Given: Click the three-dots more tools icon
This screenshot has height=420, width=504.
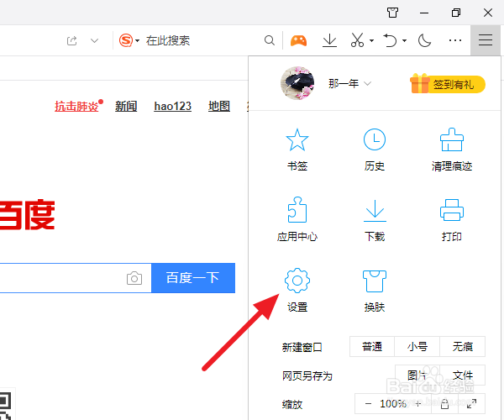Looking at the screenshot, I should (x=455, y=41).
